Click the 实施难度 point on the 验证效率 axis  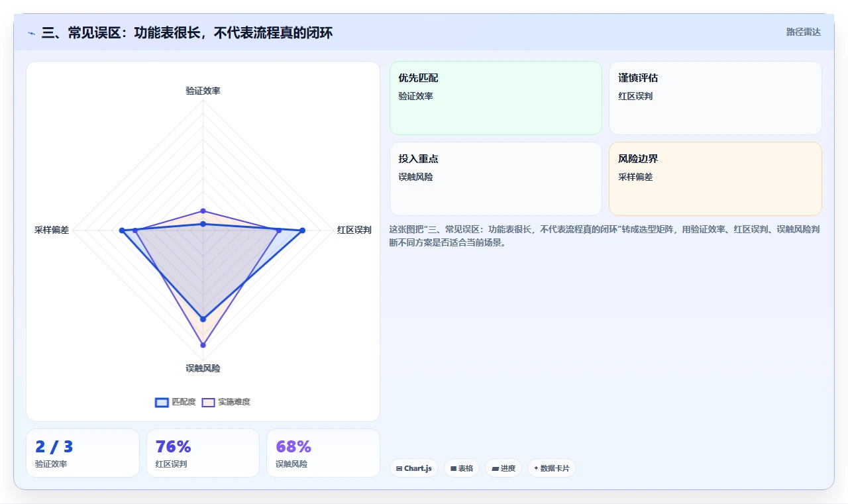coord(203,211)
